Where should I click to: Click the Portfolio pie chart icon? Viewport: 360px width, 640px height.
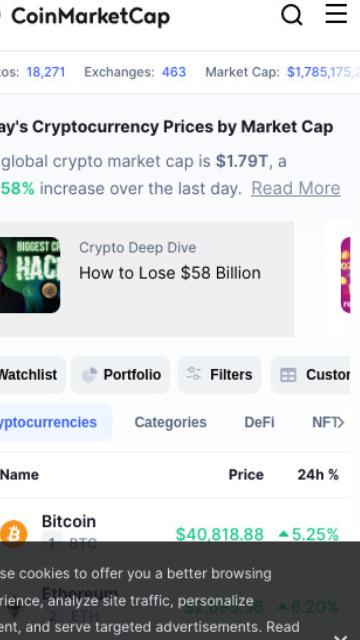click(89, 375)
